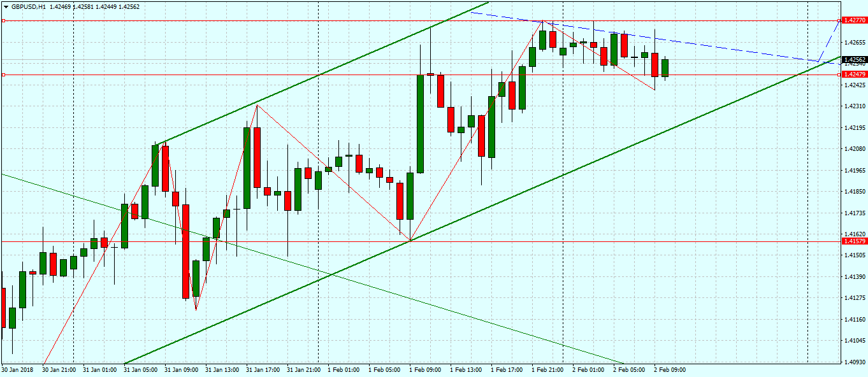Select the red 1.42479 price label
The height and width of the screenshot is (377, 868).
point(854,75)
